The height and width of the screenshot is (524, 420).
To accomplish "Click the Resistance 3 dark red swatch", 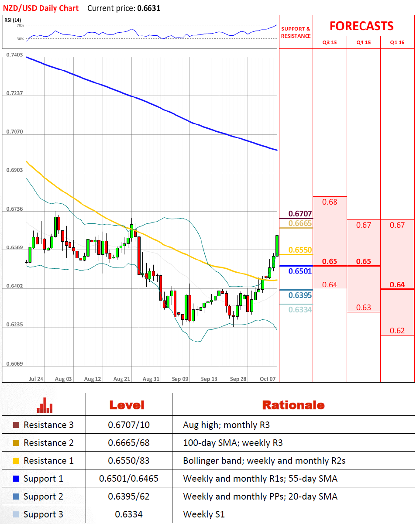I will (x=16, y=425).
